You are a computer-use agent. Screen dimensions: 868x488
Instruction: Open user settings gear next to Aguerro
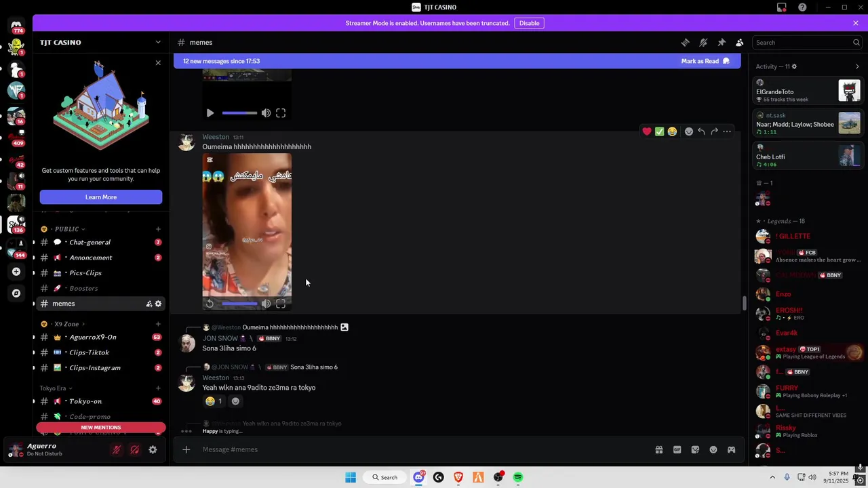(x=153, y=449)
